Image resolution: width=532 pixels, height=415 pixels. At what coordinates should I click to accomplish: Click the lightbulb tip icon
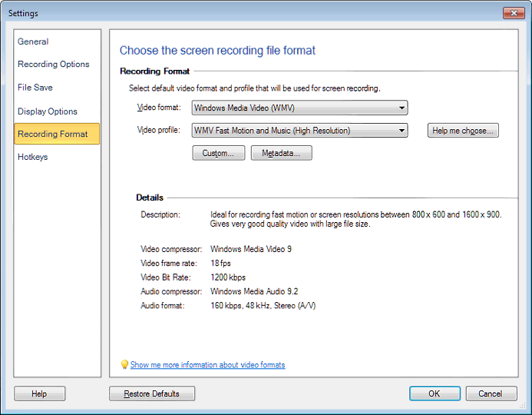coord(124,365)
